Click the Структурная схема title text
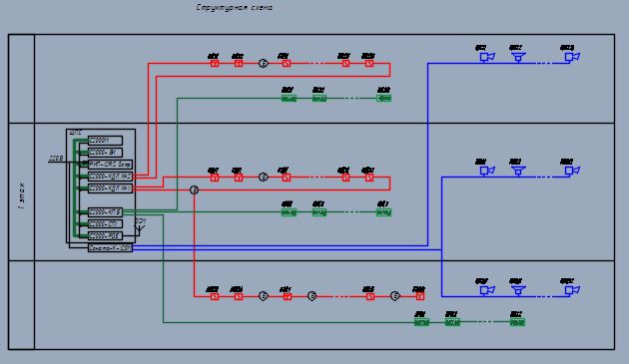This screenshot has width=629, height=364. click(x=235, y=7)
